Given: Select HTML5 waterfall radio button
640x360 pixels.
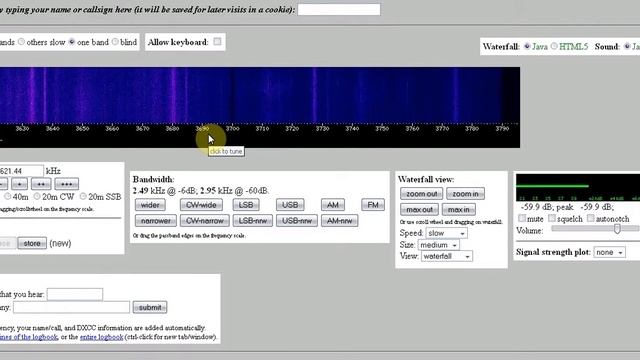Looking at the screenshot, I should coord(554,47).
